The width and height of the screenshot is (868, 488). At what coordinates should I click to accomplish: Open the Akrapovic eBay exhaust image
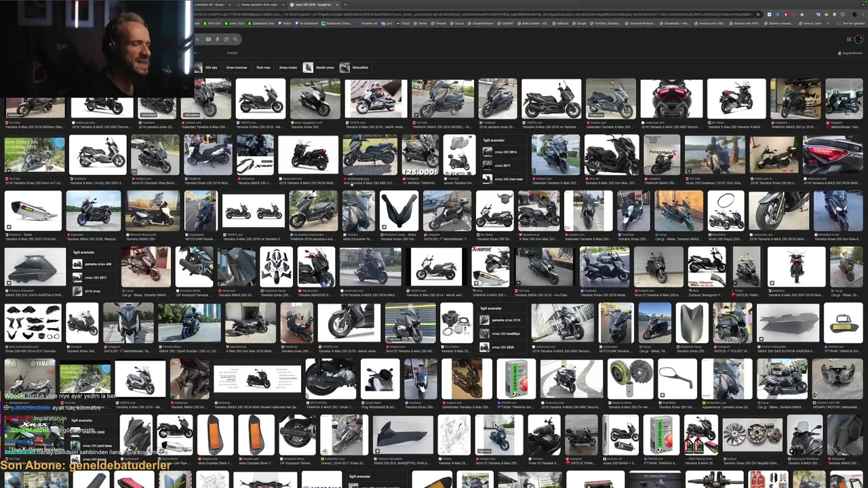coord(490,266)
